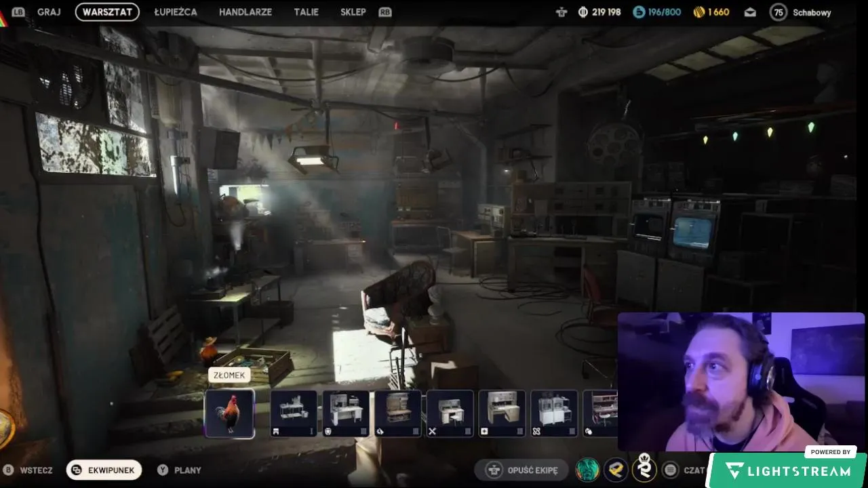Image resolution: width=868 pixels, height=488 pixels.
Task: Click the RB bumper icon
Action: (385, 12)
